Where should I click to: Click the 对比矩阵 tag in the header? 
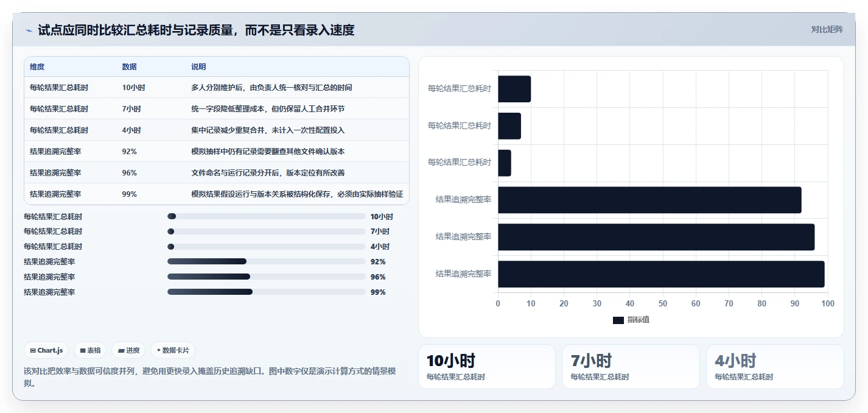[x=827, y=29]
